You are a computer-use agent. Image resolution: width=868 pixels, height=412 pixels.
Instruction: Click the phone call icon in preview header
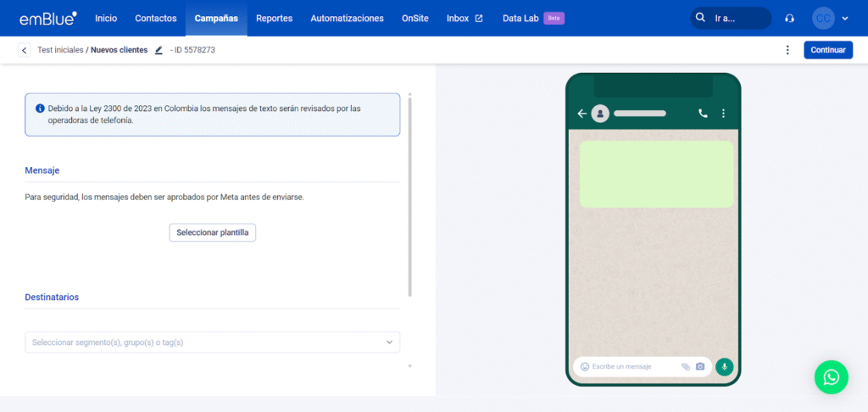[703, 113]
